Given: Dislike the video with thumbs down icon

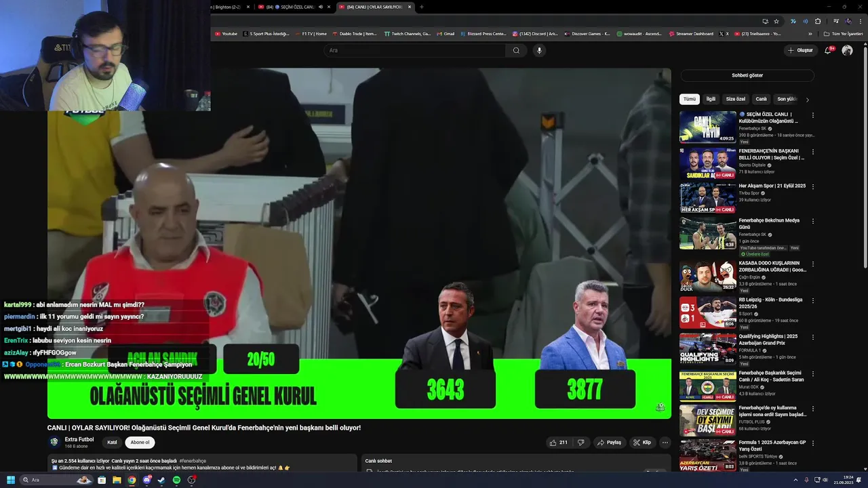Looking at the screenshot, I should click(580, 443).
